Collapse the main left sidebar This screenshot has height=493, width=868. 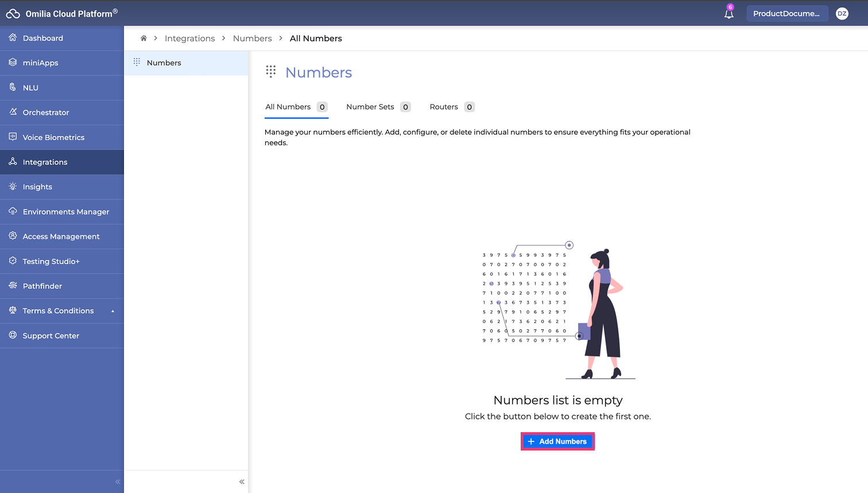click(x=118, y=482)
